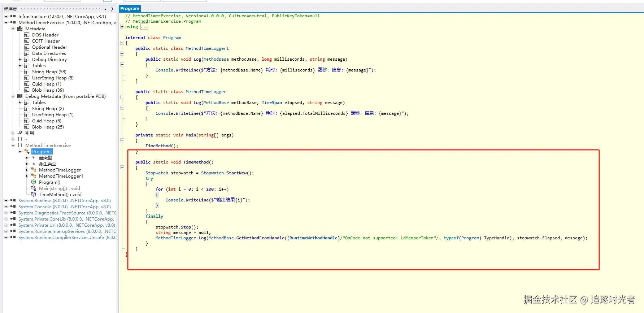Click the MethodTimeLogger1 nested class icon
Viewport: 644px width, 313px height.
34,176
